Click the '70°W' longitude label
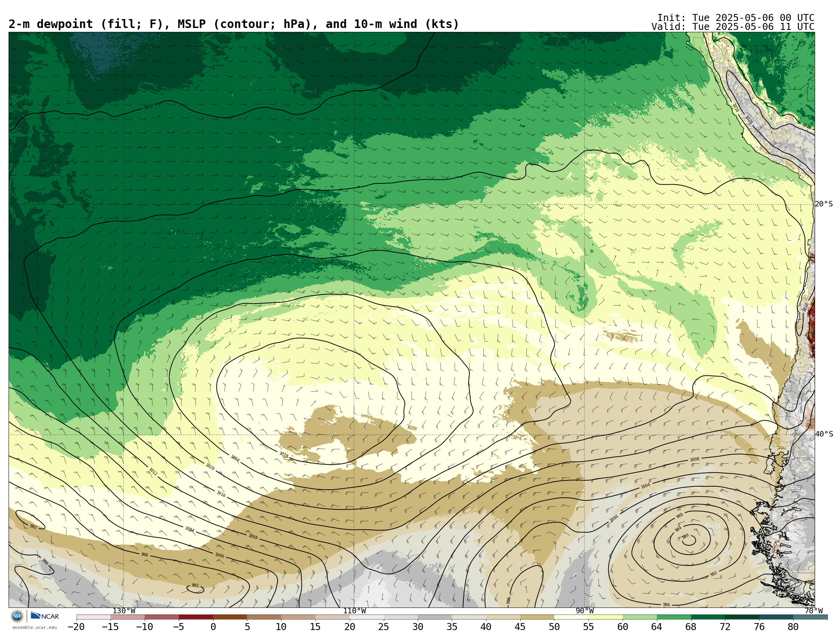This screenshot has height=632, width=840. 814,611
